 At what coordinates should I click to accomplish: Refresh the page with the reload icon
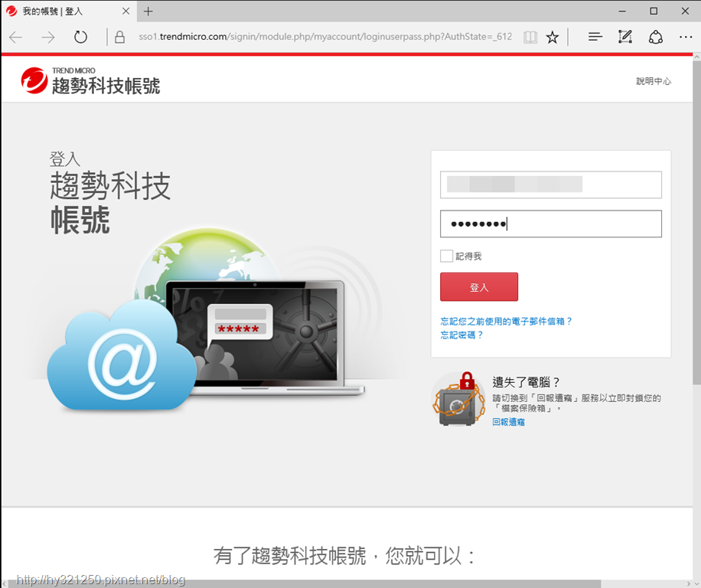[80, 37]
